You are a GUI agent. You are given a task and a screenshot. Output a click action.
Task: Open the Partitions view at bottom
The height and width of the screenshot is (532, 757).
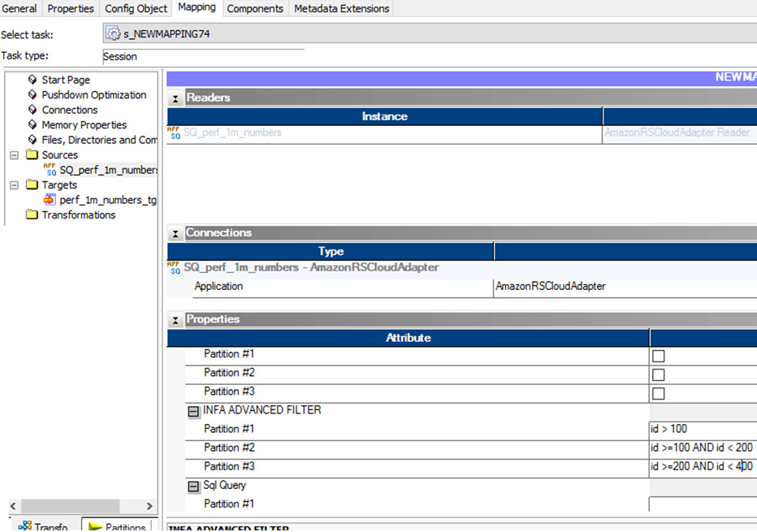pos(118,526)
